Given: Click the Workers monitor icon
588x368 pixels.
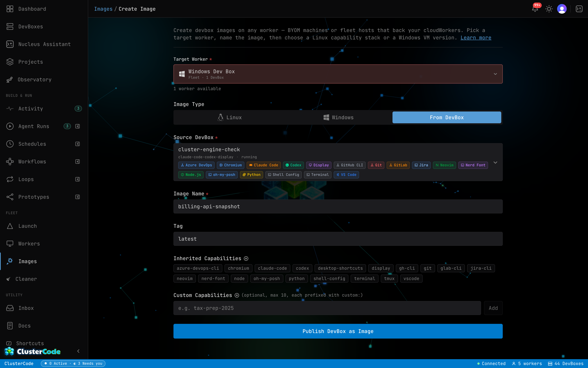Looking at the screenshot, I should [10, 244].
